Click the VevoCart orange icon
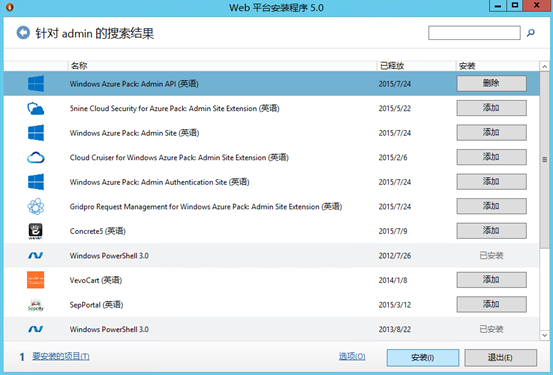 36,280
